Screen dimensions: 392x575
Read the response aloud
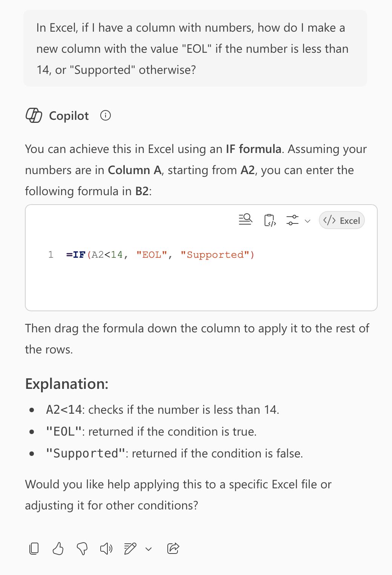tap(106, 549)
